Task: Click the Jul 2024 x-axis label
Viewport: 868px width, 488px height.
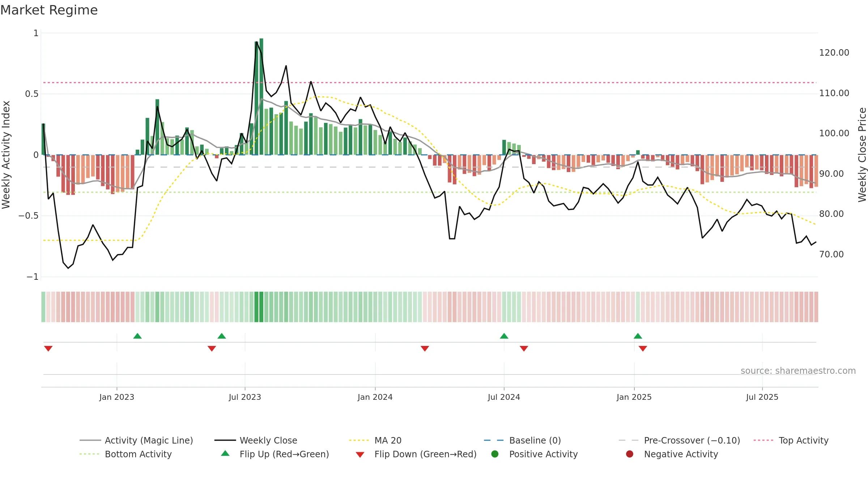Action: click(504, 397)
